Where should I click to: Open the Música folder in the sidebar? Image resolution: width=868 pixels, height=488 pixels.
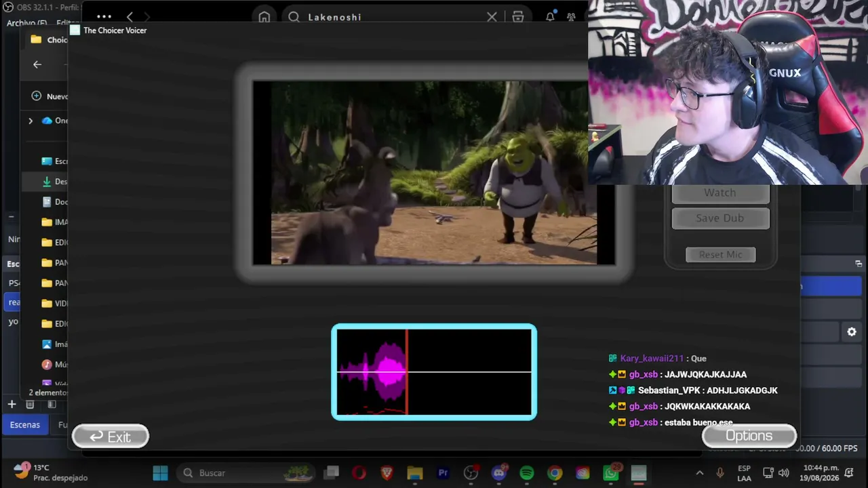pos(55,365)
